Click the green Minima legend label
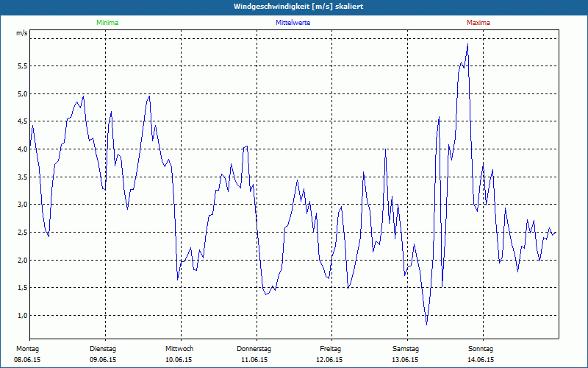 [x=107, y=23]
